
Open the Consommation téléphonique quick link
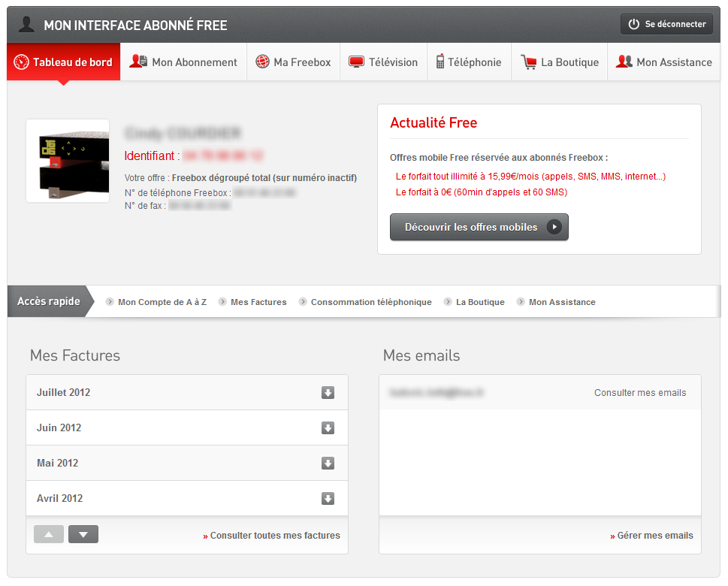371,302
